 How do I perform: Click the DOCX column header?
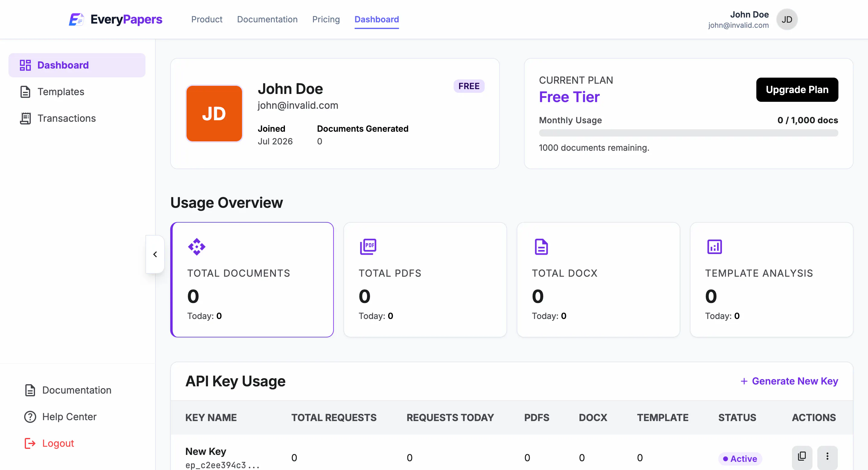pyautogui.click(x=593, y=417)
